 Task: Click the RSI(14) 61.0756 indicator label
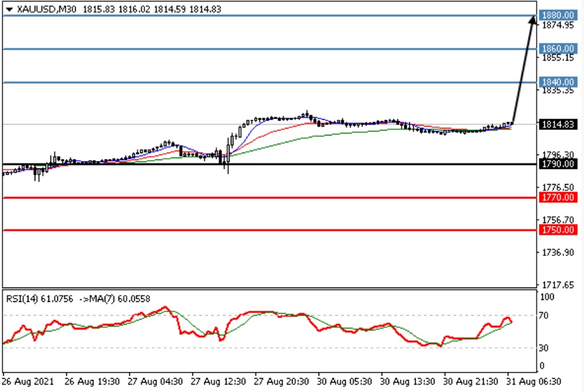coord(40,299)
